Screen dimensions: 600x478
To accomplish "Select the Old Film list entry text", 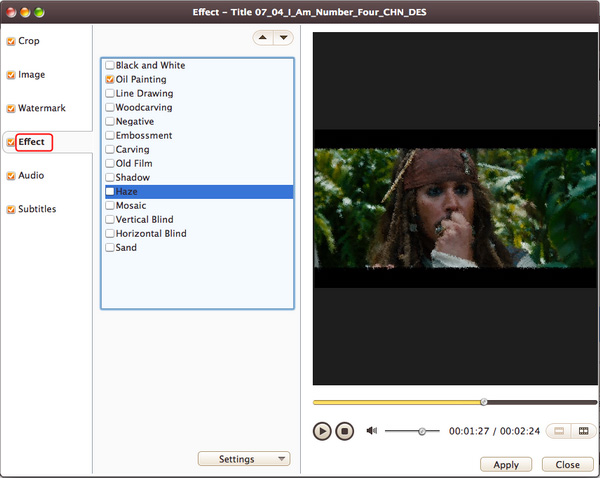I will pyautogui.click(x=134, y=163).
